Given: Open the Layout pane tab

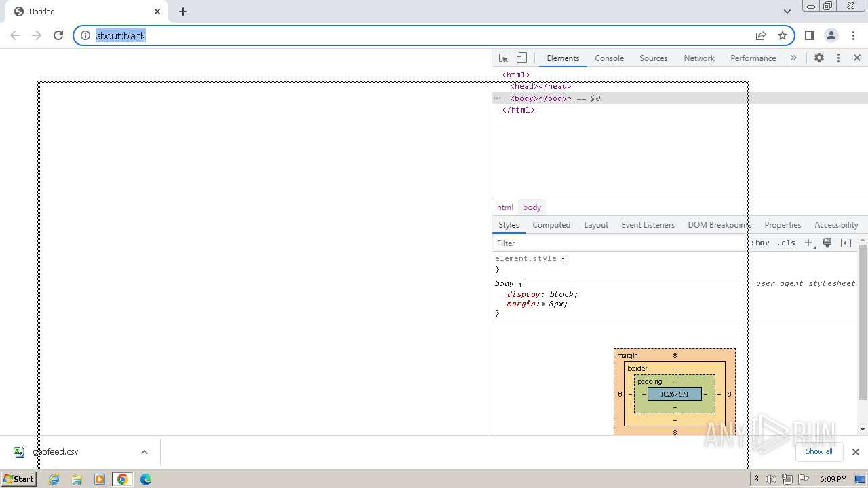Looking at the screenshot, I should click(x=596, y=225).
